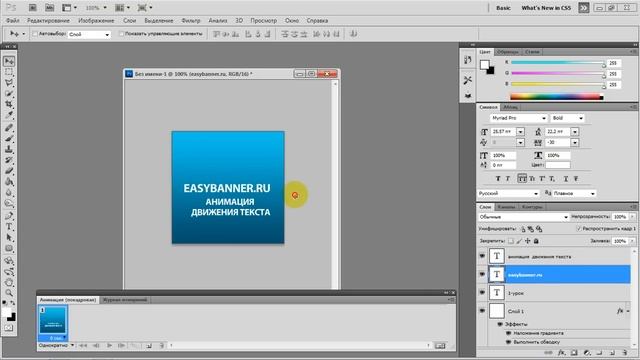Select the Rectangular Marquee tool

pos(9,72)
